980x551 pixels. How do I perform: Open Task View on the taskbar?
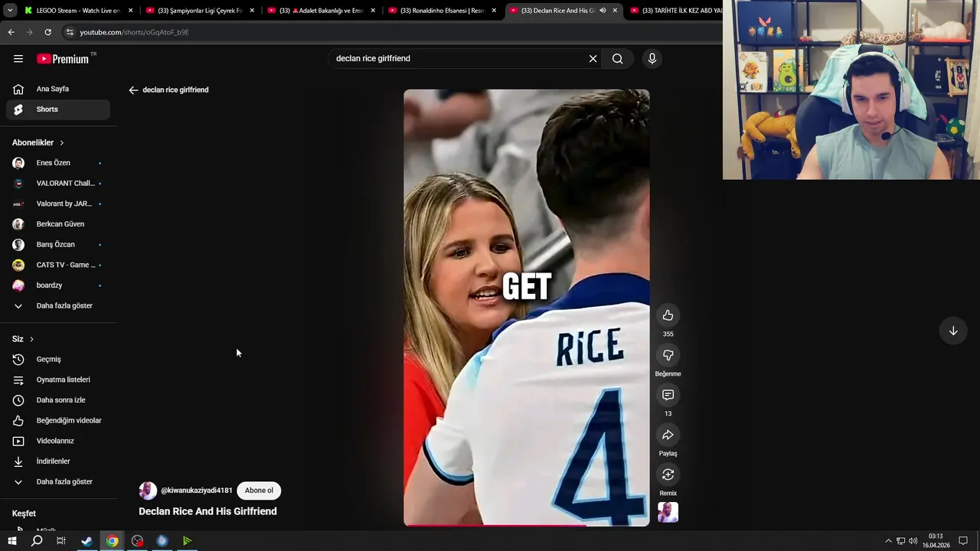tap(61, 541)
